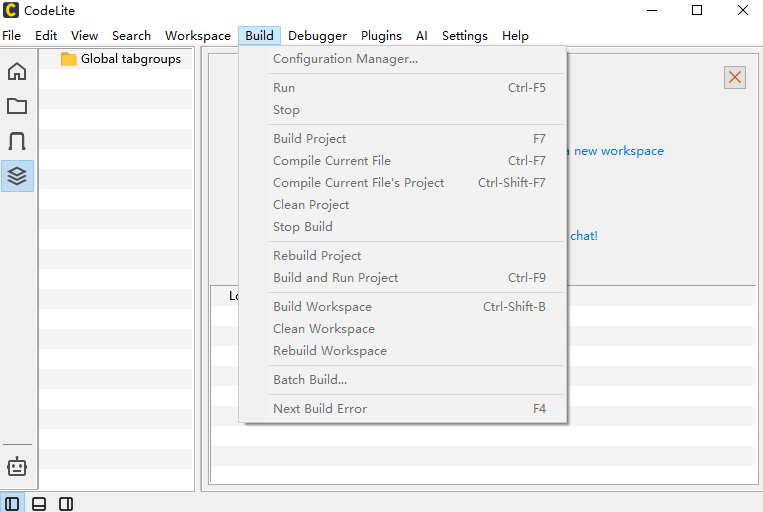Minimize the CodeLite window
Screen dimensions: 763x512
click(652, 10)
